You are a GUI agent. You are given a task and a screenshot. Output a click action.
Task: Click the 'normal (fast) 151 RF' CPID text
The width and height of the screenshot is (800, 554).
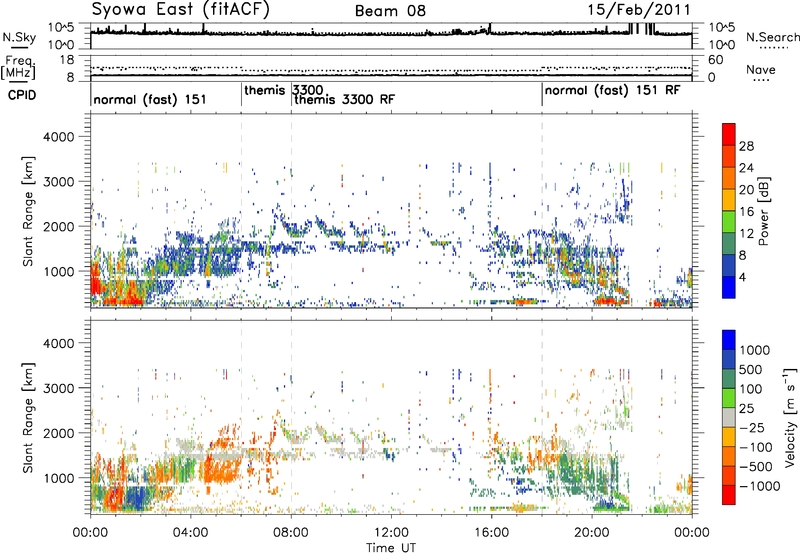click(612, 91)
